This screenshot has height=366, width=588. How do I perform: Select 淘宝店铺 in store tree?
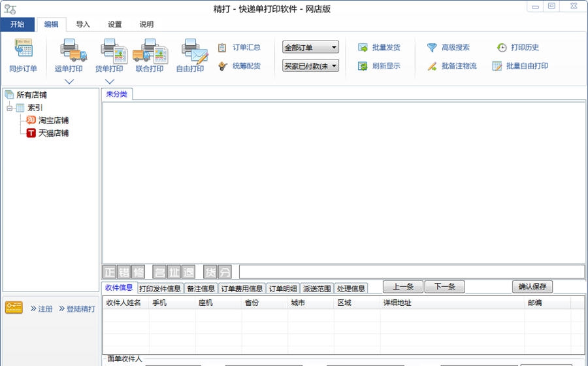53,120
